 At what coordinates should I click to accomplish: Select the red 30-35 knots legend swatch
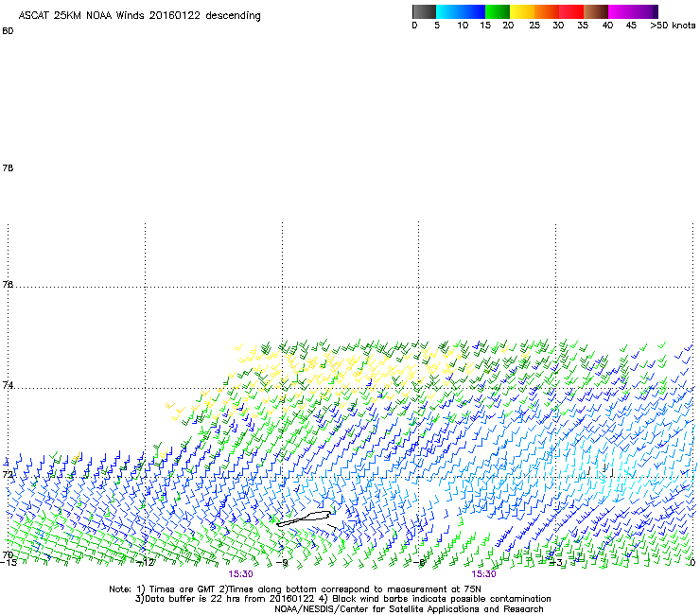click(571, 11)
